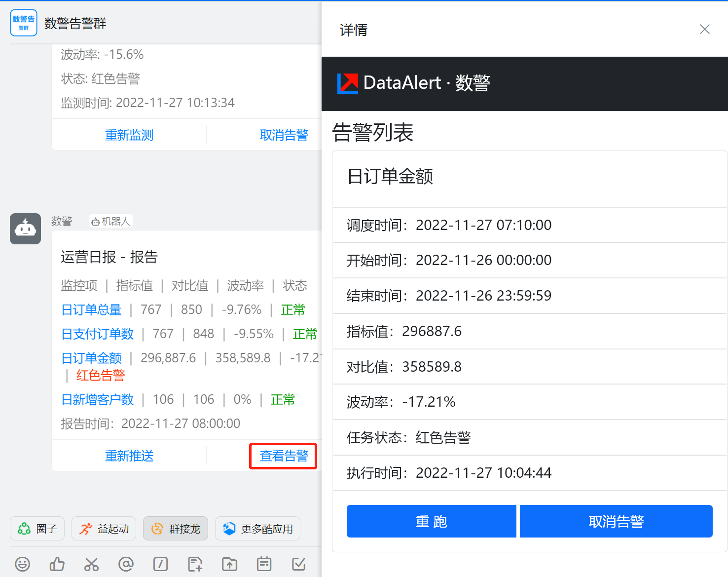Viewport: 728px width, 577px height.
Task: Click the 数警 robot avatar
Action: click(25, 229)
